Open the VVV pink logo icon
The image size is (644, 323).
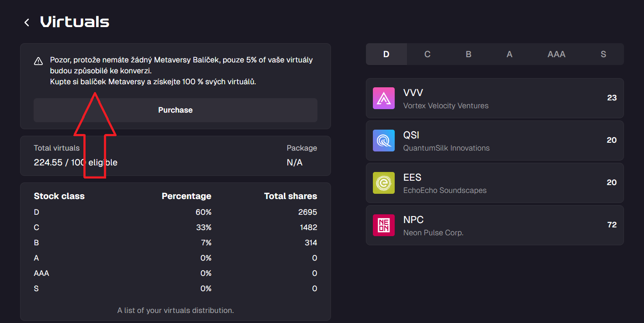point(384,98)
